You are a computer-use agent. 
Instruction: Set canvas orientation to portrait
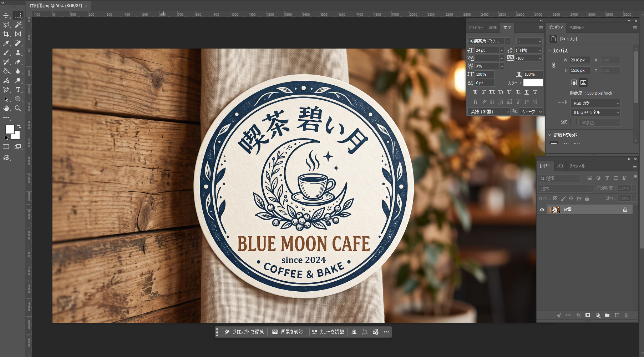click(x=574, y=82)
